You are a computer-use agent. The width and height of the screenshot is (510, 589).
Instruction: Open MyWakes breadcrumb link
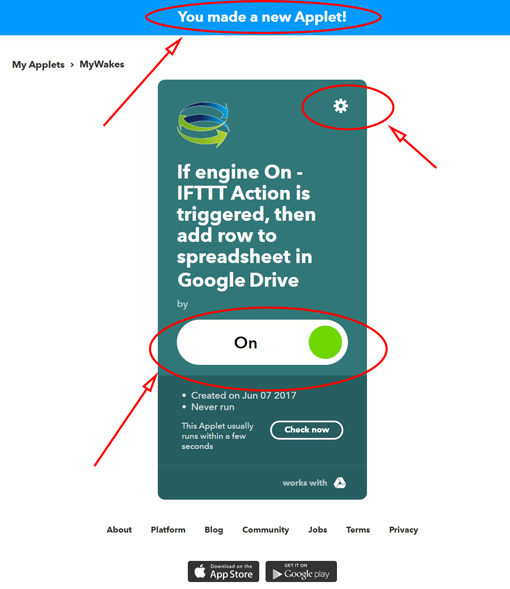coord(102,64)
